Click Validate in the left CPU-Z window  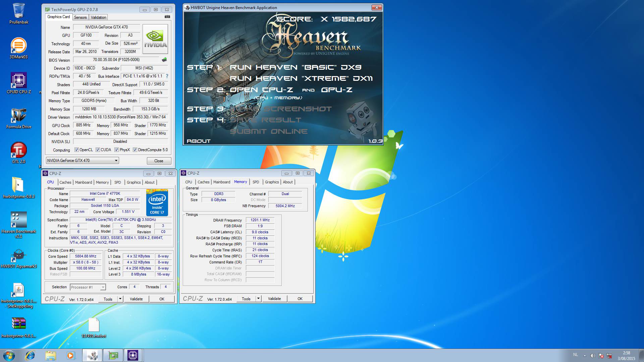tap(136, 299)
